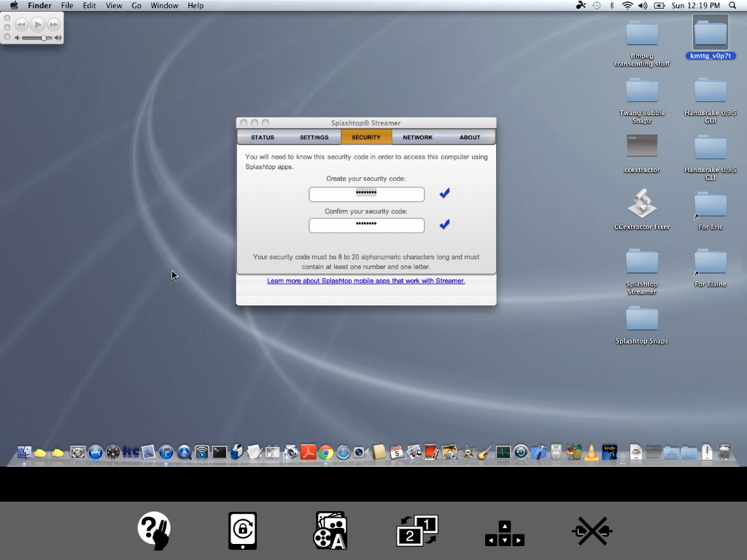Viewport: 747px width, 560px height.
Task: Open Adobe Acrobat in the dock
Action: click(308, 452)
